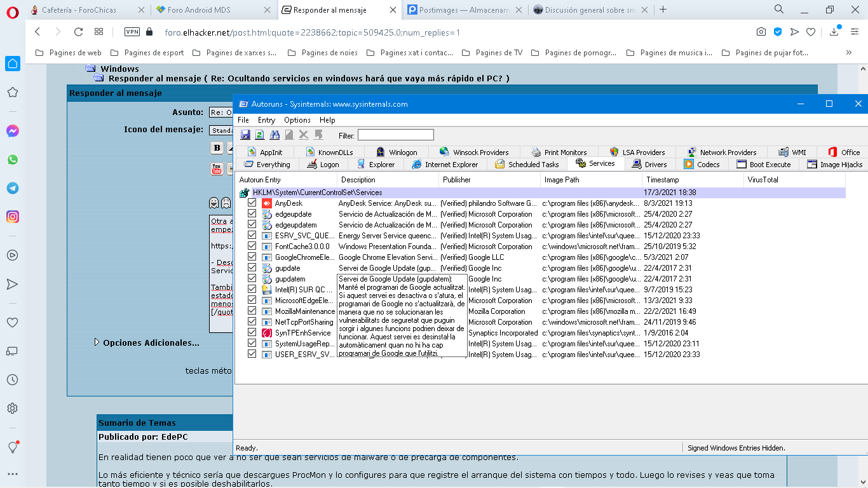Image resolution: width=868 pixels, height=488 pixels.
Task: Click the VPN badge in address bar
Action: coord(132,32)
